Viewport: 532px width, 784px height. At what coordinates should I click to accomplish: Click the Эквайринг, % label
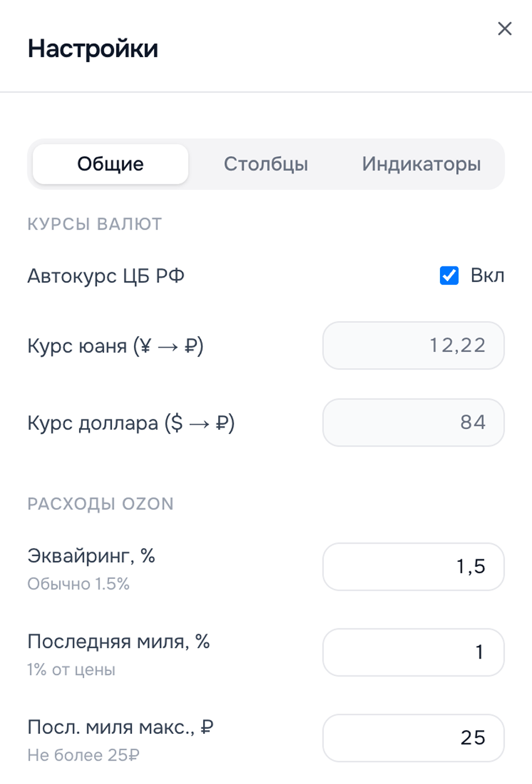click(91, 556)
